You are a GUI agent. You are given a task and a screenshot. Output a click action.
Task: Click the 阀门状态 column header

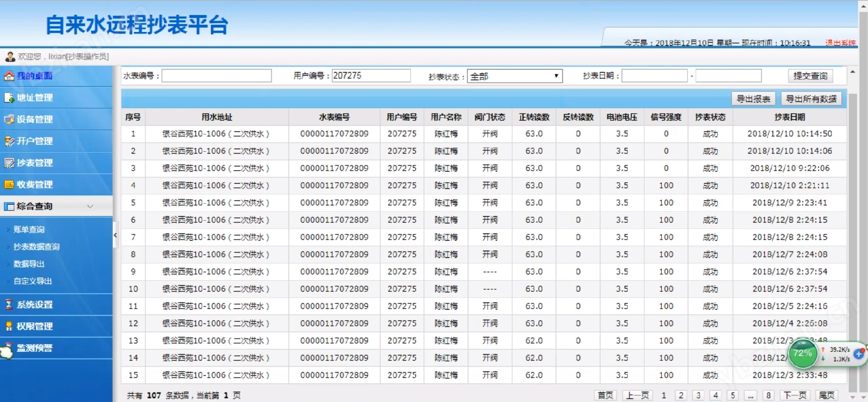(x=490, y=117)
